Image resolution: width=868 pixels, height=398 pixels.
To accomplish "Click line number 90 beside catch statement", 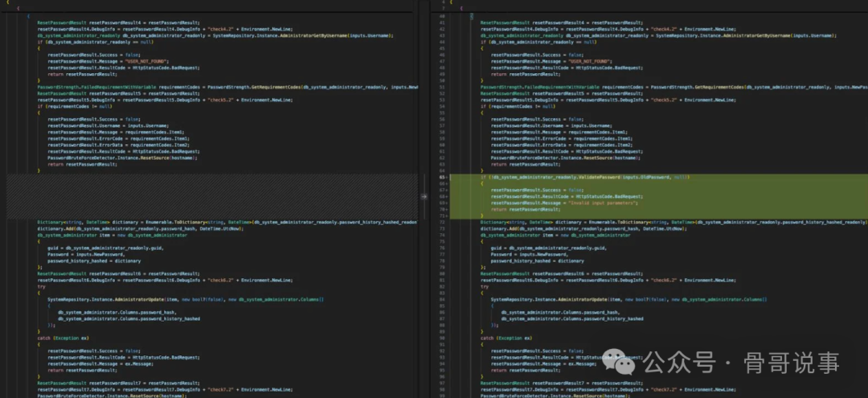I will [x=440, y=338].
